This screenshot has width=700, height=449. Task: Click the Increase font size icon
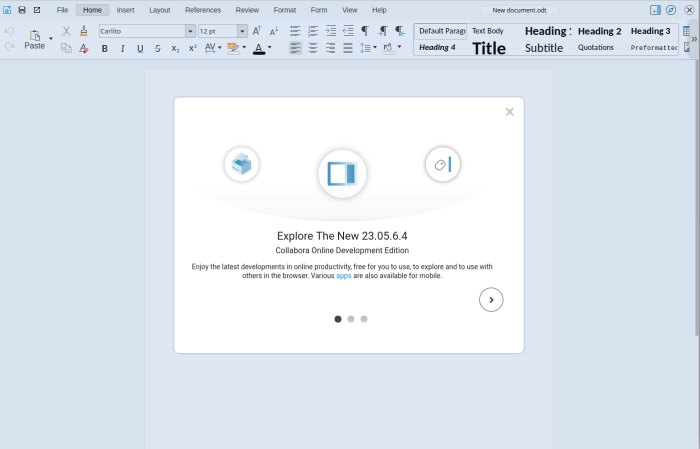[257, 31]
